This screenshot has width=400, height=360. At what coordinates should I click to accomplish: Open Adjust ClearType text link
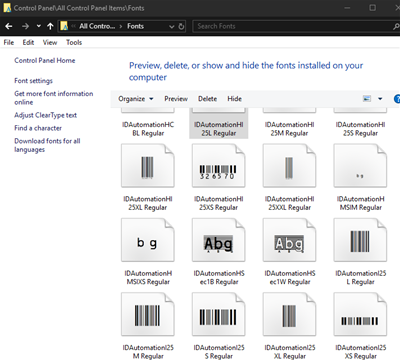coord(45,115)
